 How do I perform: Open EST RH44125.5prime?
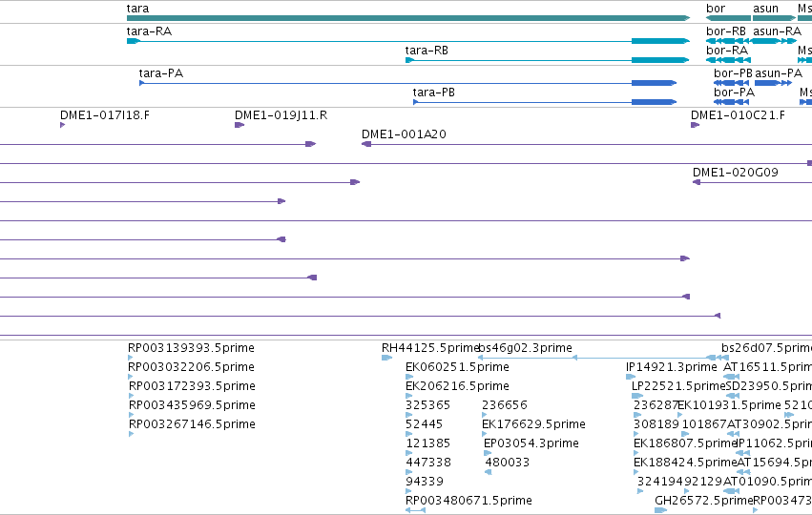tap(429, 348)
